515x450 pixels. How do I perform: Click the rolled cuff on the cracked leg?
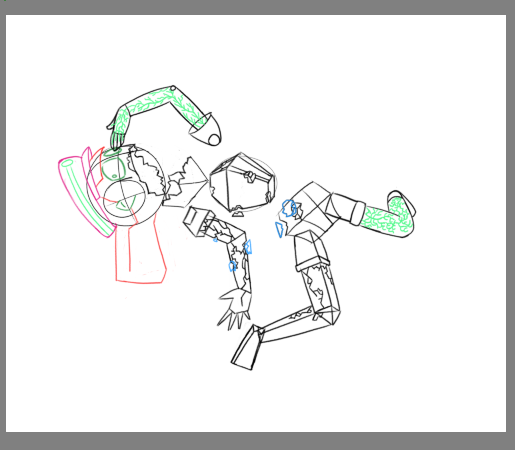pyautogui.click(x=312, y=263)
